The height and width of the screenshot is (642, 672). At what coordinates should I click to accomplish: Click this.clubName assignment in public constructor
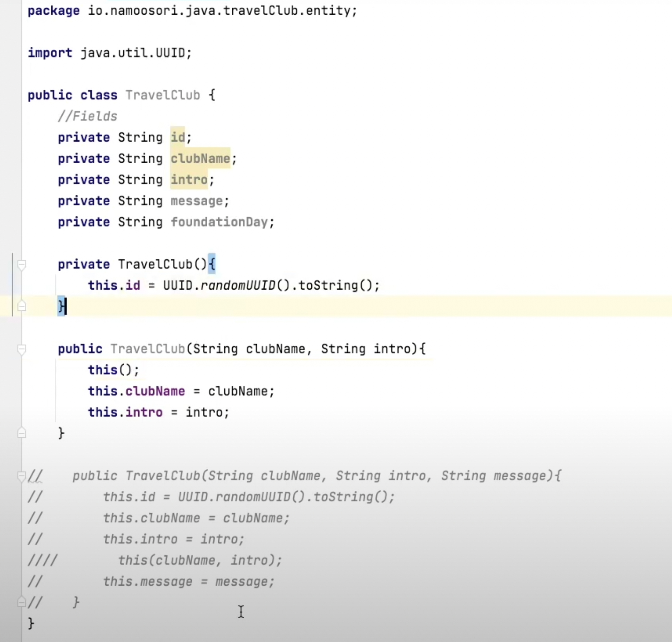tap(181, 391)
